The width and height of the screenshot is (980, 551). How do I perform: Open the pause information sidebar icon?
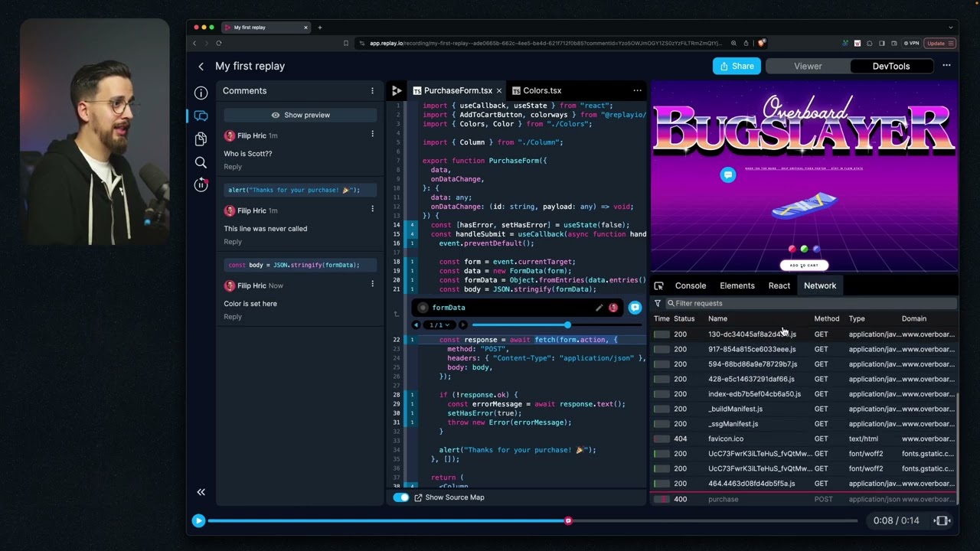point(201,184)
